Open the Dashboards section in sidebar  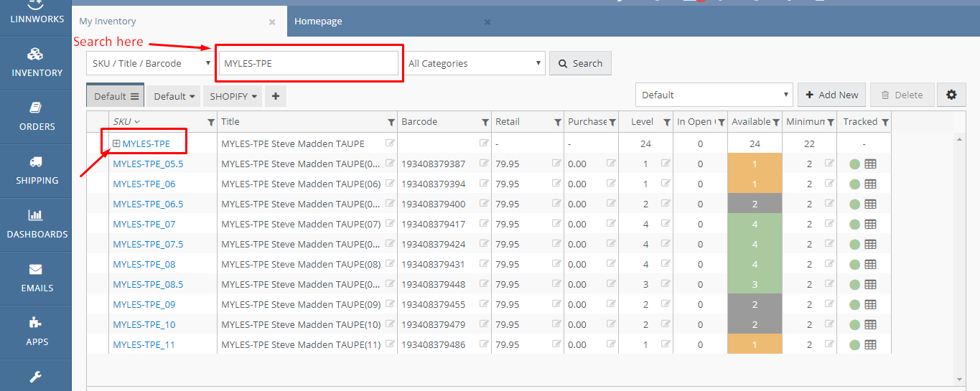click(x=36, y=225)
